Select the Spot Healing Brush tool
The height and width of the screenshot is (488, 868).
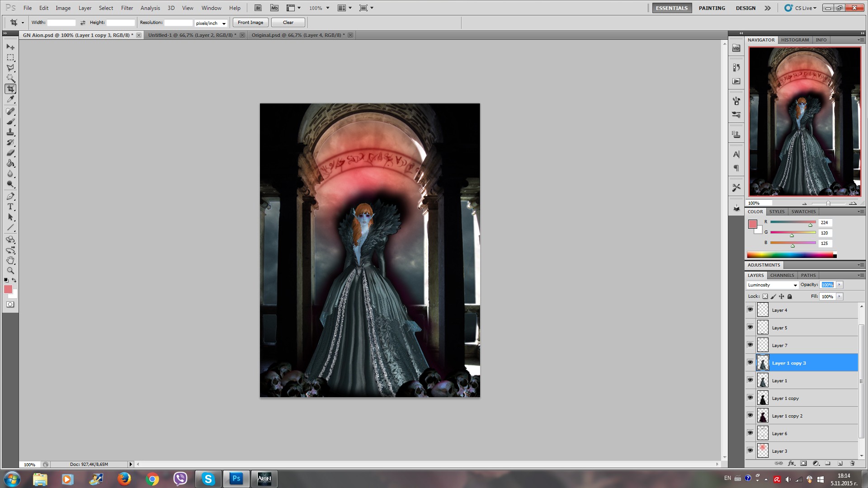pos(10,111)
